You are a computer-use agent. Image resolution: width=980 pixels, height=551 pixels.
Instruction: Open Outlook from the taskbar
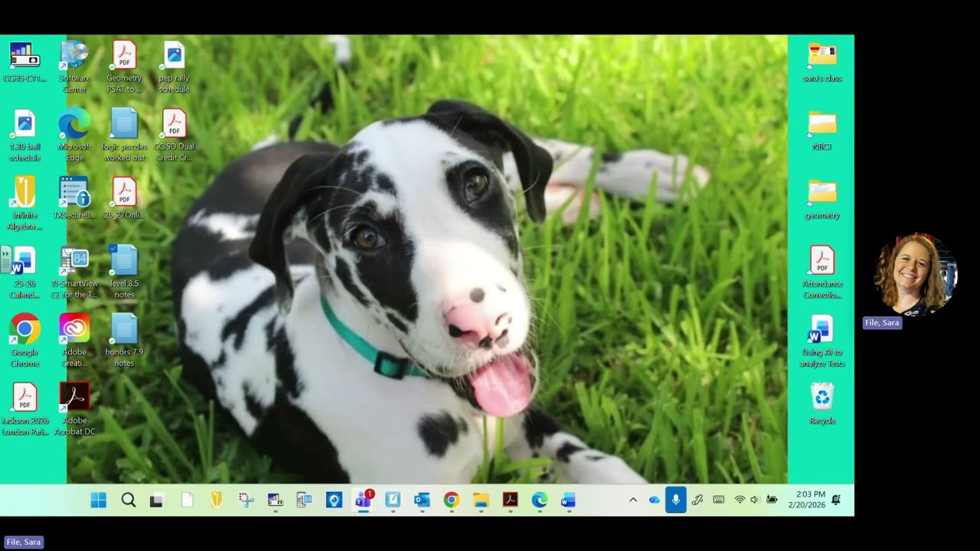[422, 500]
